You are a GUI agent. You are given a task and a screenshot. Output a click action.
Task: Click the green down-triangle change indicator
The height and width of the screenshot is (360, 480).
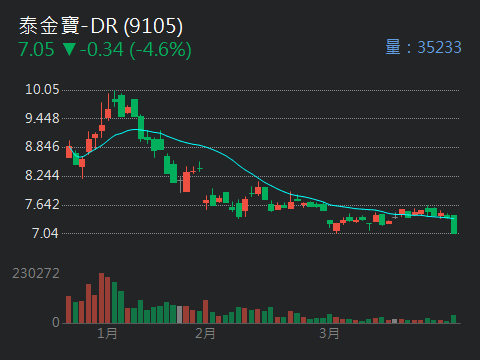click(69, 49)
